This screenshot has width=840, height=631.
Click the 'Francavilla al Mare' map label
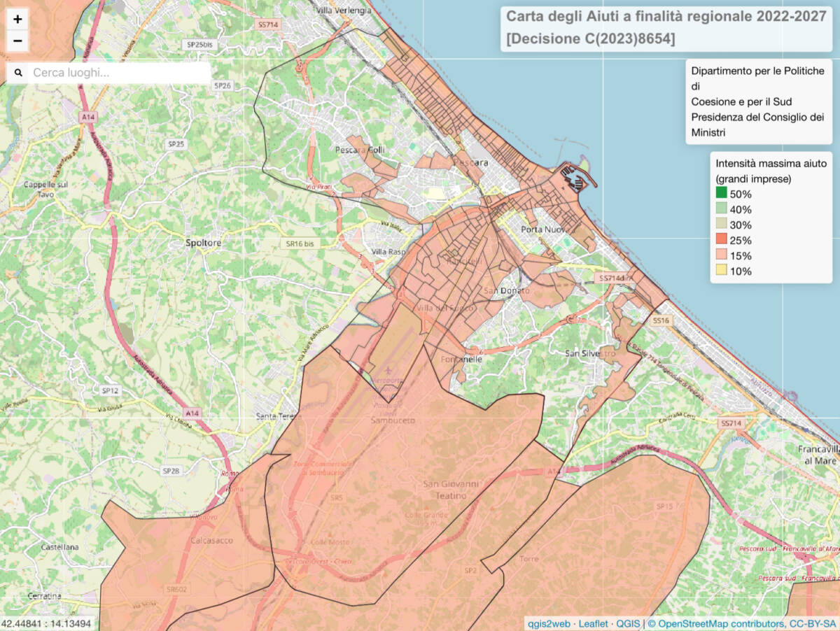pos(819,455)
